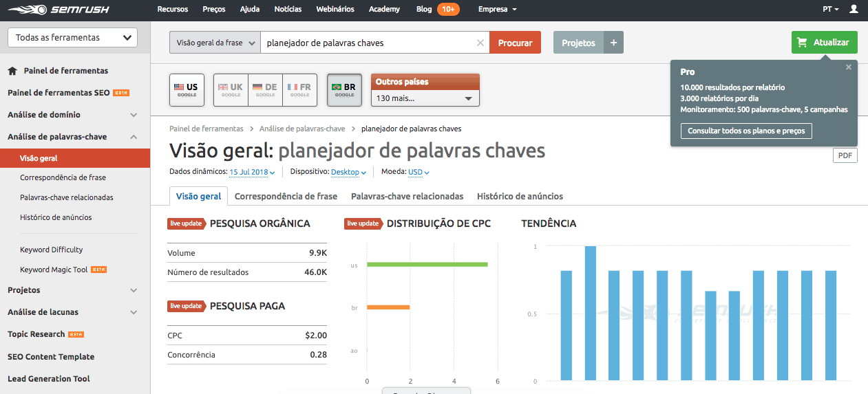Screen dimensions: 868x394
Task: Export the report with the PDF button
Action: [845, 155]
